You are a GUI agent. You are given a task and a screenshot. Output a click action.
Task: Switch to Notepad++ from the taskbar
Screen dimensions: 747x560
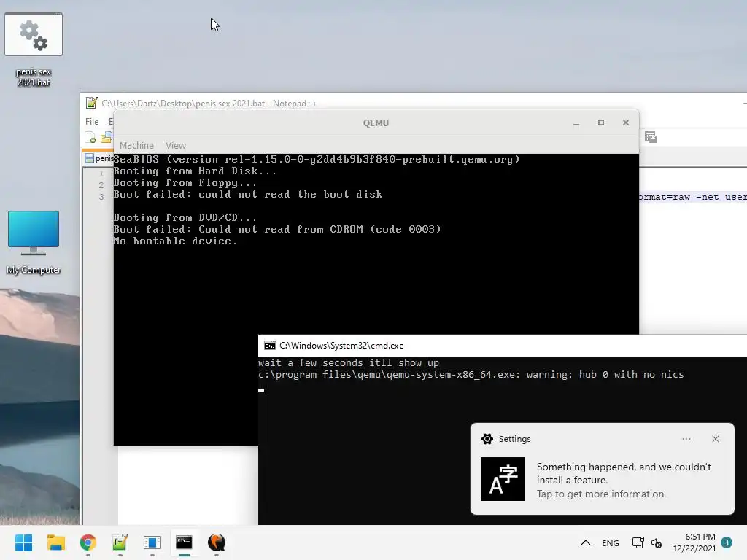pyautogui.click(x=120, y=542)
